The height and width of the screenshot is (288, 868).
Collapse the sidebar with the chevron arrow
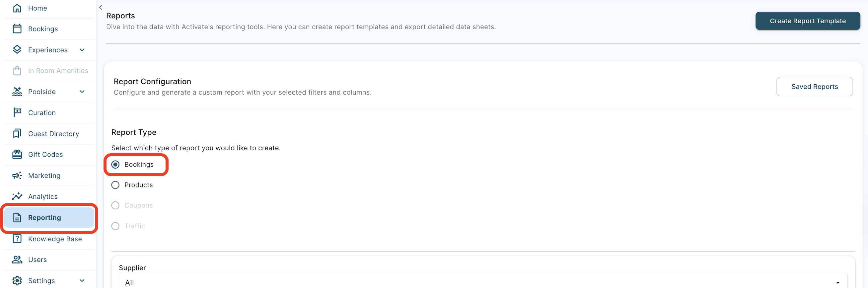(101, 7)
